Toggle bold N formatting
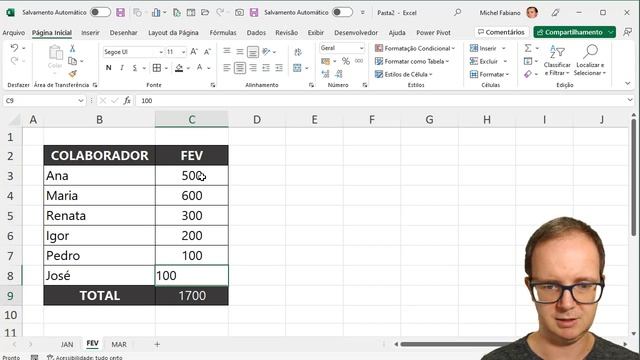Viewport: 640px width, 360px height. click(109, 68)
